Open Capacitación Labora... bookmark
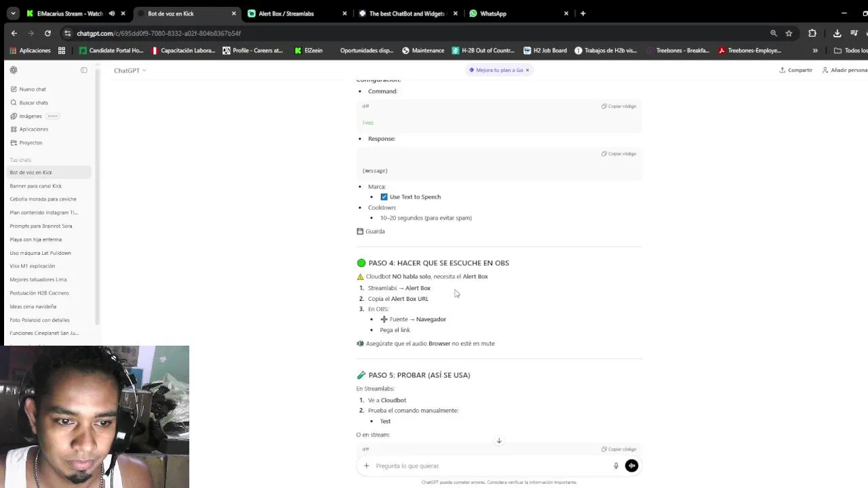Screen dimensions: 868x488 coord(182,50)
